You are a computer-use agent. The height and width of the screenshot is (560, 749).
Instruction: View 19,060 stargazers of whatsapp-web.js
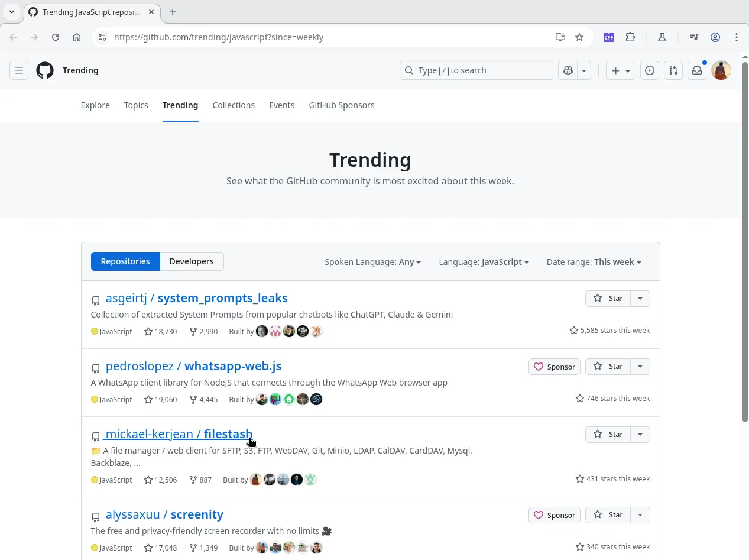point(161,400)
